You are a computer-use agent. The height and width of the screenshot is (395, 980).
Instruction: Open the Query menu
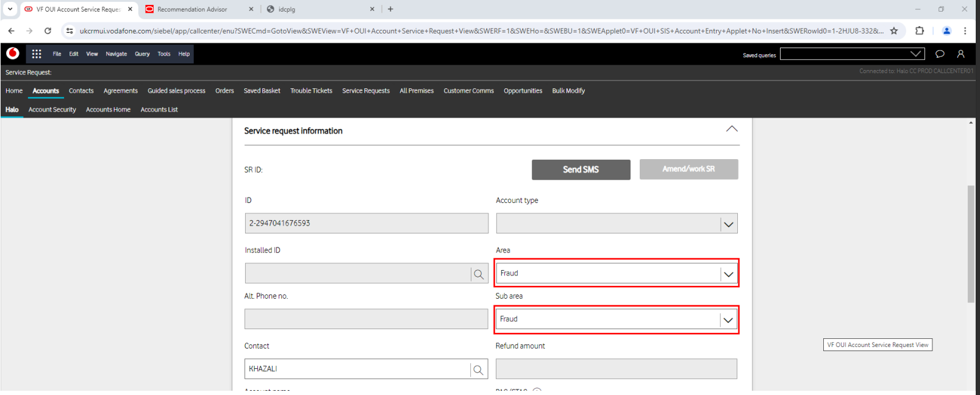142,54
